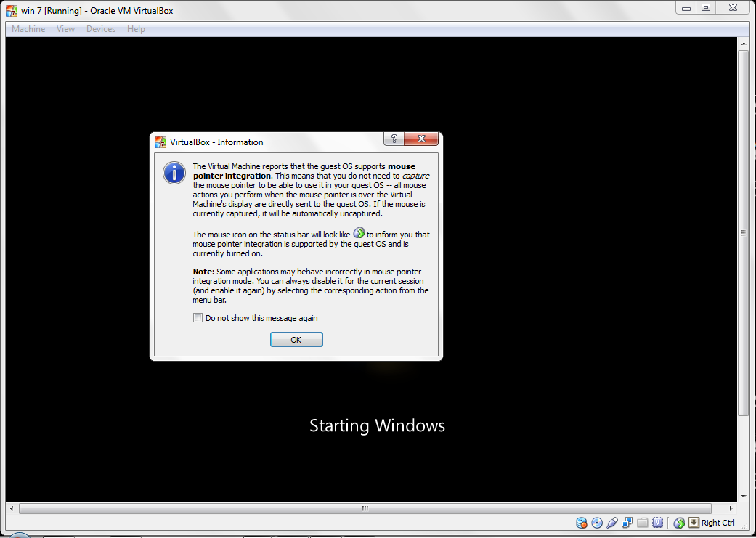Maximize the VirtualBox VM window

tap(706, 8)
